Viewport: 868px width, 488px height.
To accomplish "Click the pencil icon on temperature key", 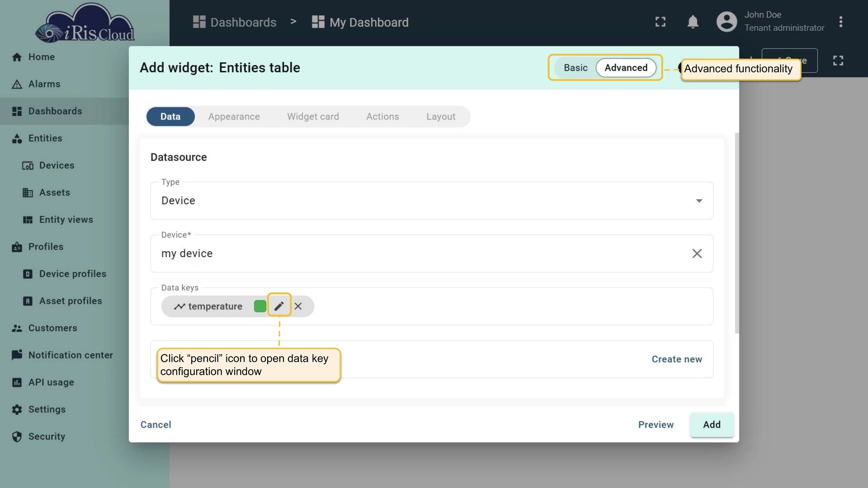I will click(x=279, y=306).
